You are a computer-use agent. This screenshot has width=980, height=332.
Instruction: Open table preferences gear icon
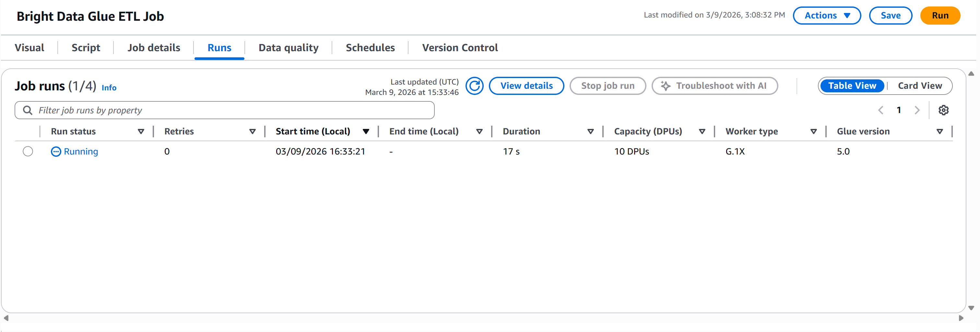[943, 110]
